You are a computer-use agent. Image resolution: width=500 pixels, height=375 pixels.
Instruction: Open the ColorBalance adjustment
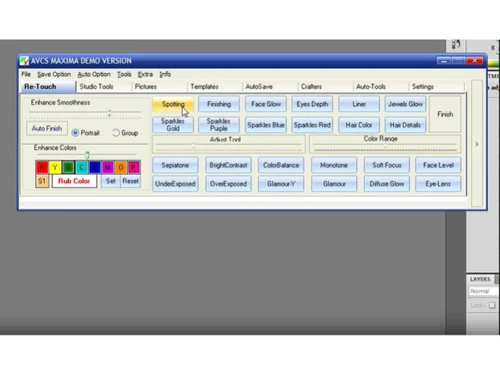click(281, 165)
